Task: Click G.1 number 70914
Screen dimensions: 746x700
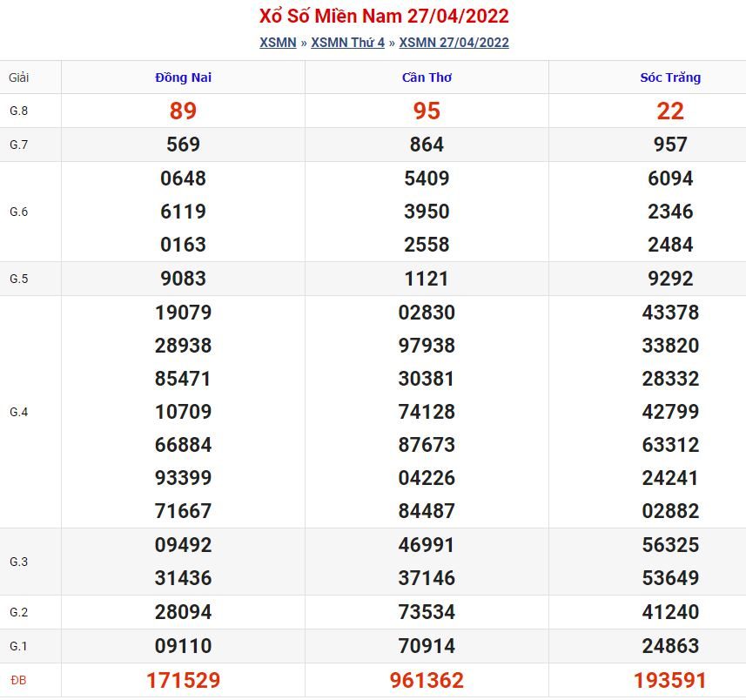Action: pos(427,646)
